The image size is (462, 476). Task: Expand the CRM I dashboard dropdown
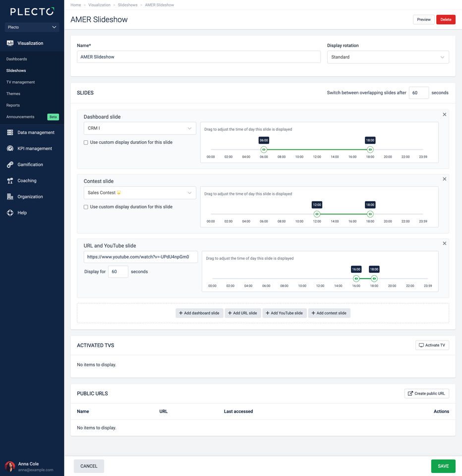(x=140, y=128)
